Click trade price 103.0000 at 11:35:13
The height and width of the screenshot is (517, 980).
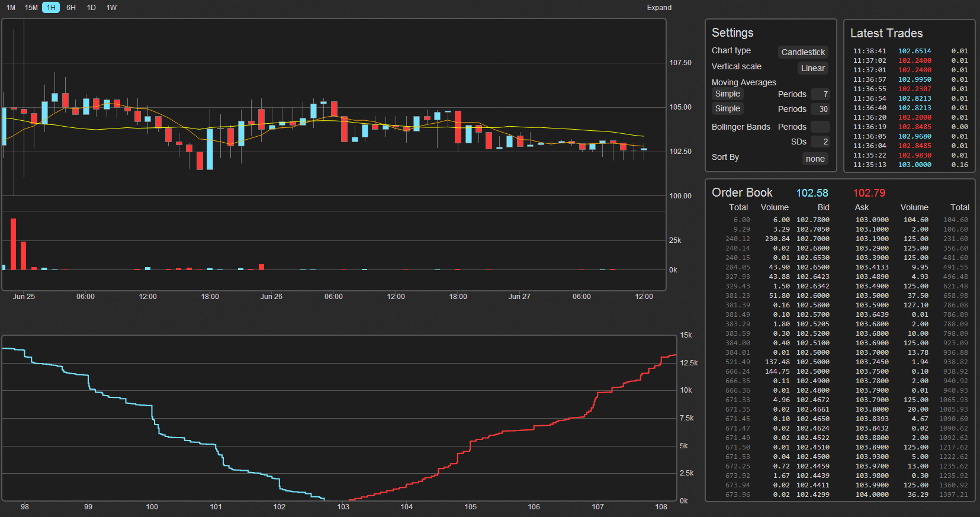[914, 165]
